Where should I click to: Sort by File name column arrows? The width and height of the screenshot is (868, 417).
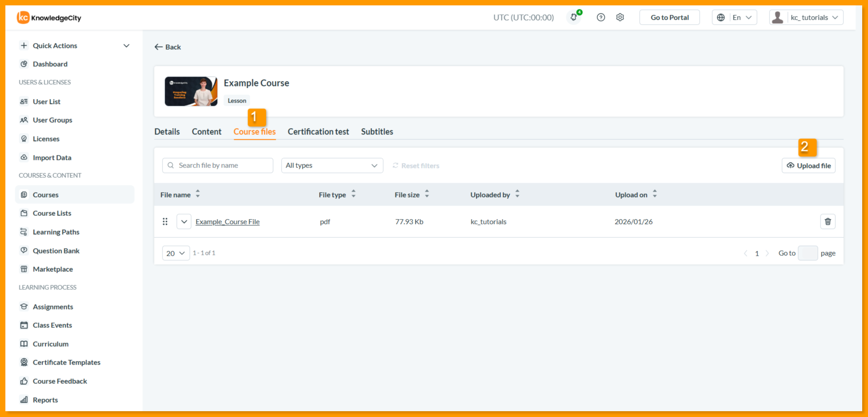198,194
